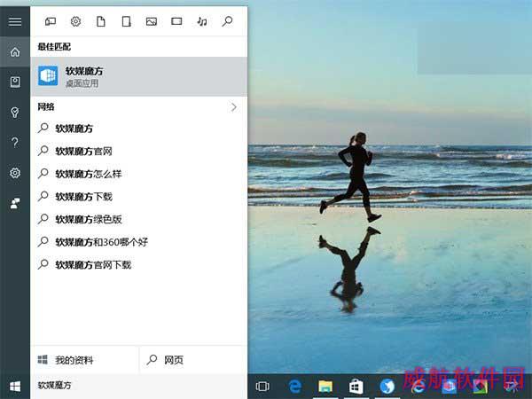The width and height of the screenshot is (532, 399).
Task: Open the Cortana hamburger menu
Action: (15, 21)
